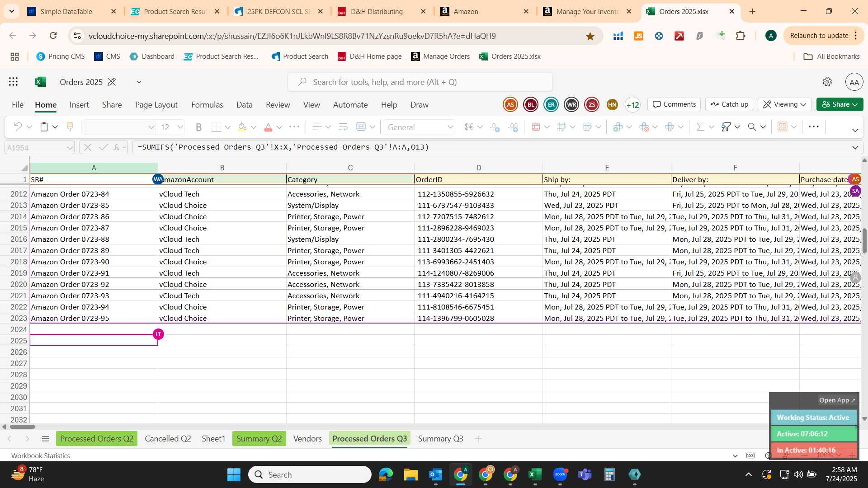This screenshot has height=488, width=868.
Task: Expand the paste options dropdown
Action: click(55, 127)
